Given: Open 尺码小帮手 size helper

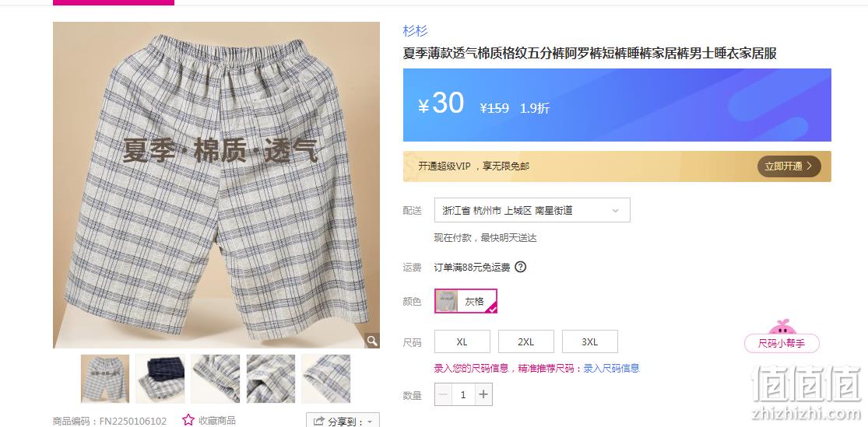Looking at the screenshot, I should click(x=782, y=344).
